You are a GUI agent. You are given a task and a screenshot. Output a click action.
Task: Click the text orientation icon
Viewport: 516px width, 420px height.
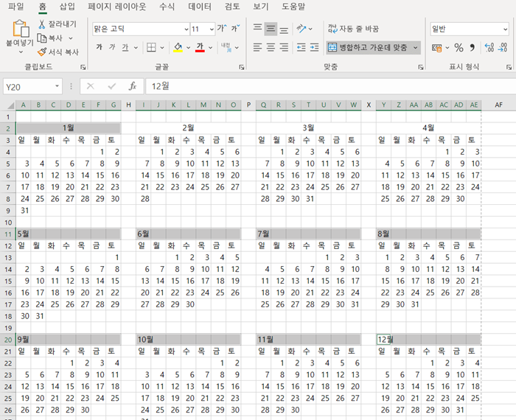tap(301, 29)
